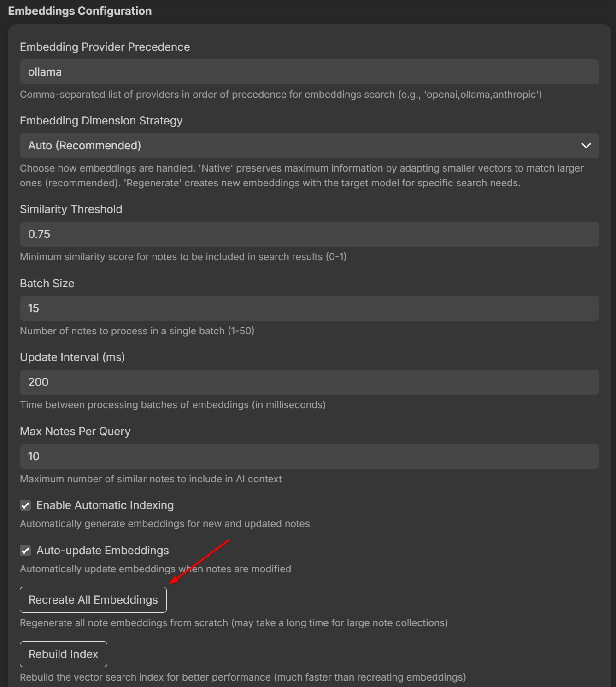The width and height of the screenshot is (616, 687).
Task: Toggle the Auto-update Embeddings checkbox
Action: click(25, 551)
